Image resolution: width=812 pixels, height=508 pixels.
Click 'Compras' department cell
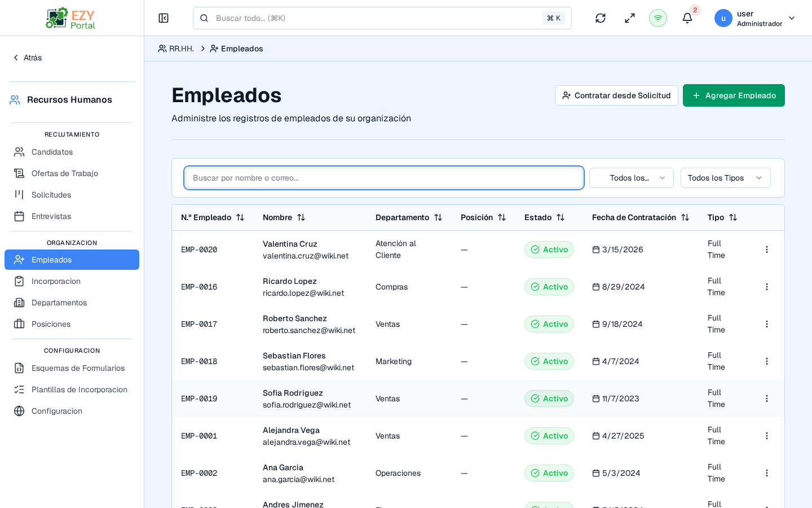[x=391, y=287]
